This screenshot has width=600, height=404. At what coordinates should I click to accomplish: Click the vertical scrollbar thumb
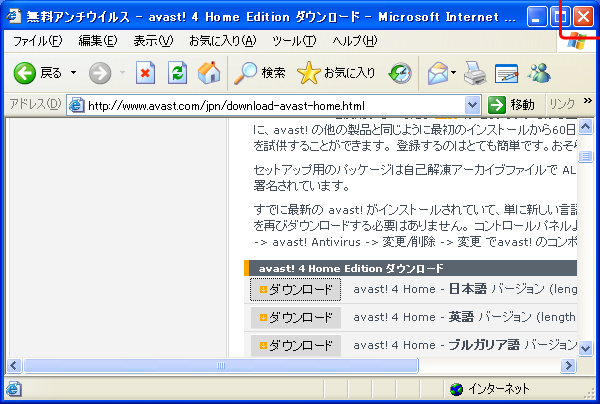point(585,156)
